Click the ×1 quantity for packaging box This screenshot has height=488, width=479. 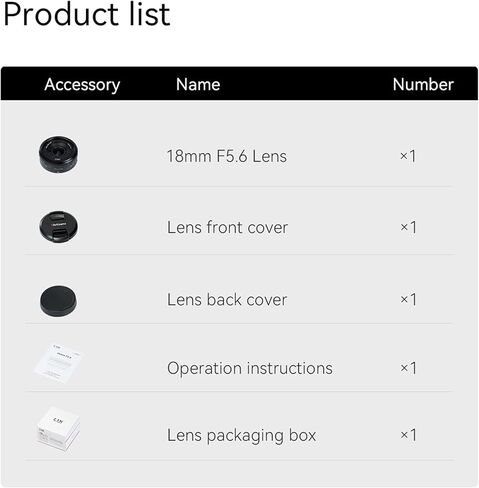pos(408,435)
